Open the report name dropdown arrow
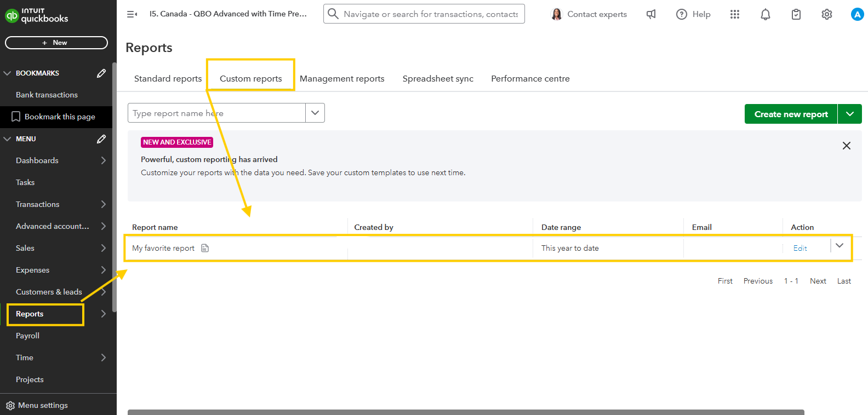Viewport: 868px width, 415px height. point(315,113)
